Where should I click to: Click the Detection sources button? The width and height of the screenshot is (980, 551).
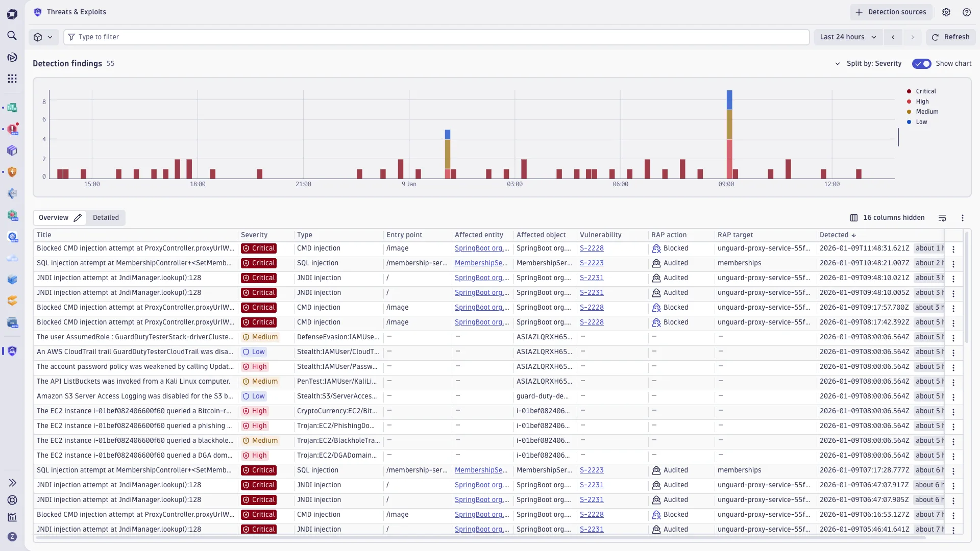(x=891, y=12)
